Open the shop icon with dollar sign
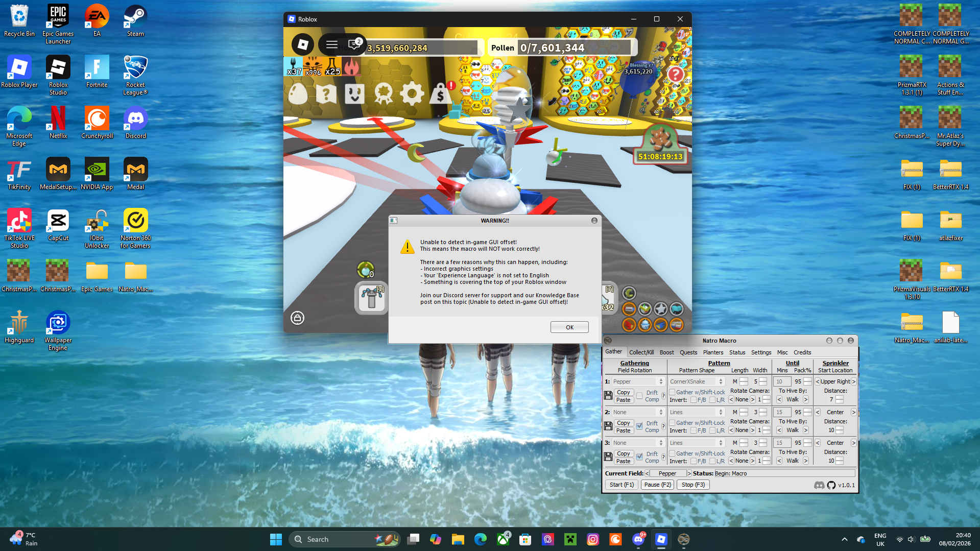The height and width of the screenshot is (551, 980). 440,93
